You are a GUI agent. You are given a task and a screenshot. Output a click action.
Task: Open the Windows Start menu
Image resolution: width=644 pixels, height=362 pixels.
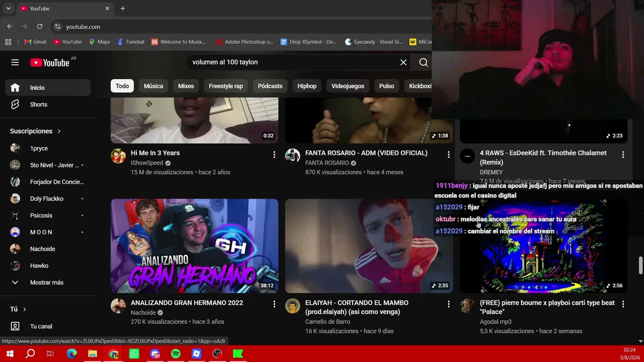(10, 354)
